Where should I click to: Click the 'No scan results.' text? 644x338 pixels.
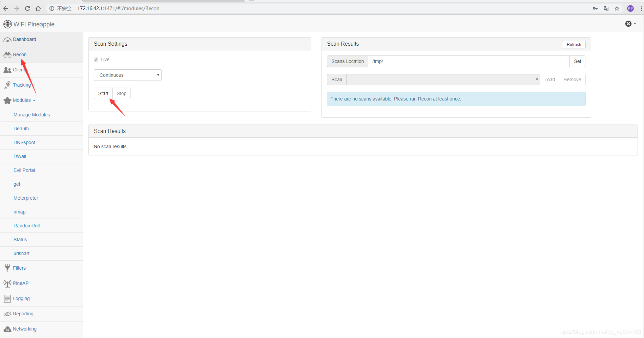point(111,147)
